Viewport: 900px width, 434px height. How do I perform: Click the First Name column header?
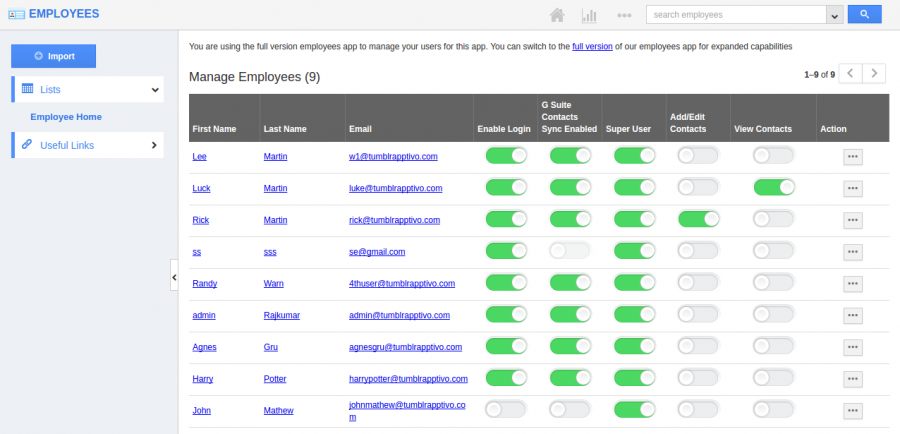tap(214, 129)
